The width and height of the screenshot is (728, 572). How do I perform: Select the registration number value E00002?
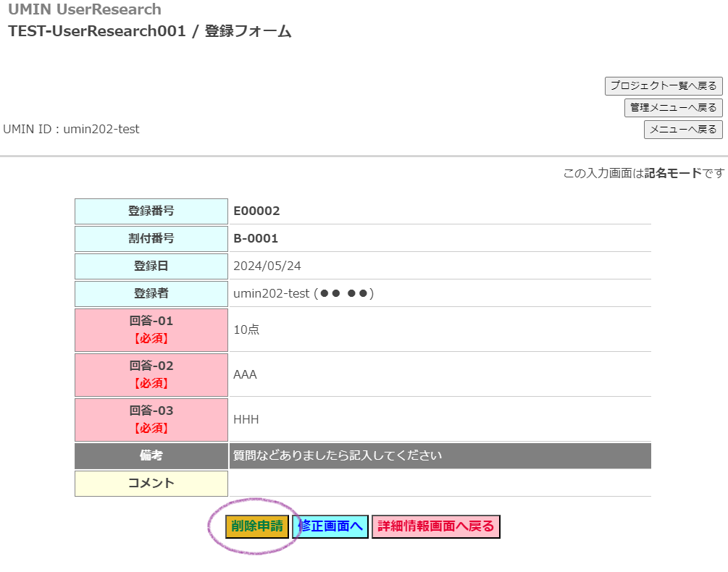(256, 211)
